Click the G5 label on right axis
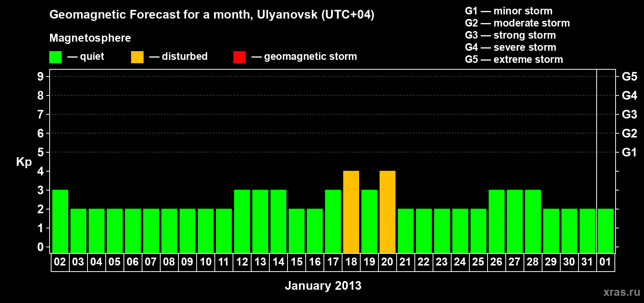 coord(630,77)
